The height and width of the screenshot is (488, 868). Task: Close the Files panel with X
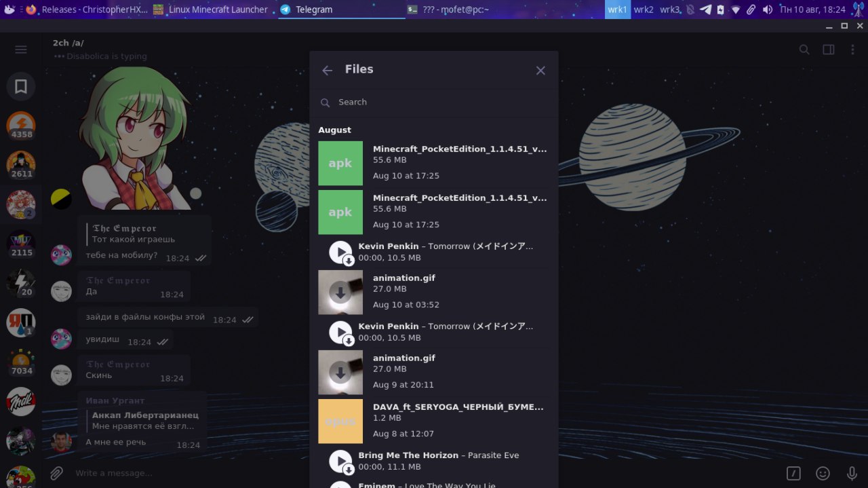[x=540, y=71]
